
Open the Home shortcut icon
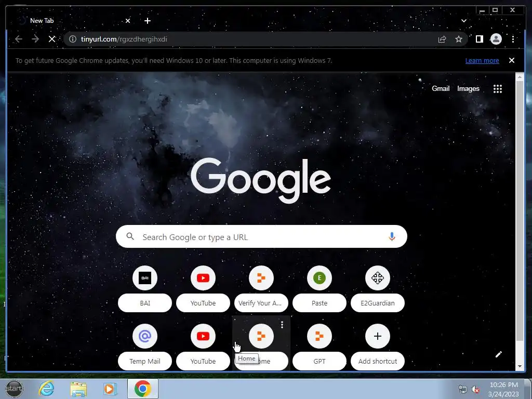(x=261, y=336)
